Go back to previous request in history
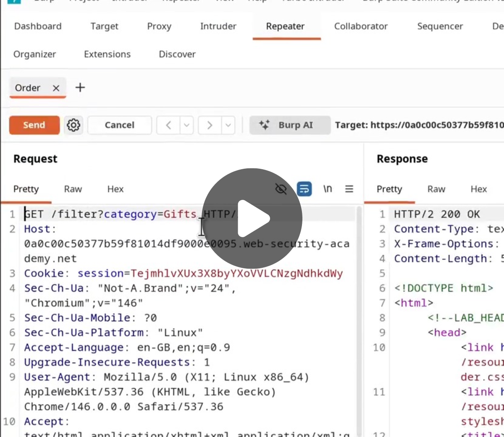Image resolution: width=504 pixels, height=437 pixels. pos(168,125)
